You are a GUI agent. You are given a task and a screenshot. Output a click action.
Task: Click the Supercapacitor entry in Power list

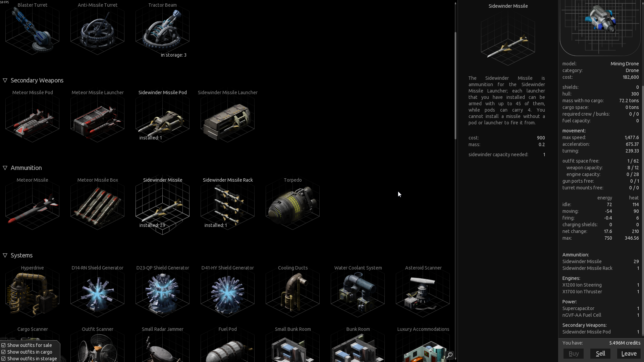(600, 308)
